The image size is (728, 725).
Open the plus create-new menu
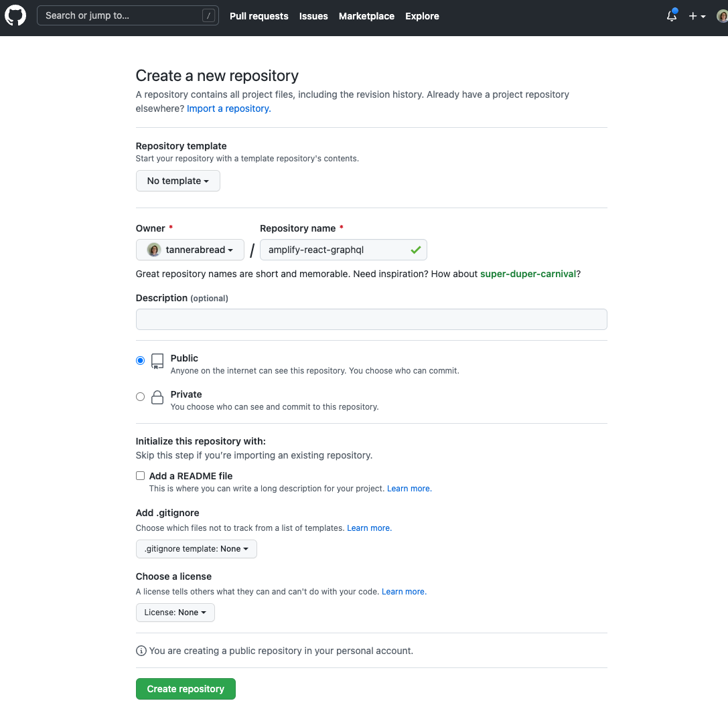[x=697, y=16]
